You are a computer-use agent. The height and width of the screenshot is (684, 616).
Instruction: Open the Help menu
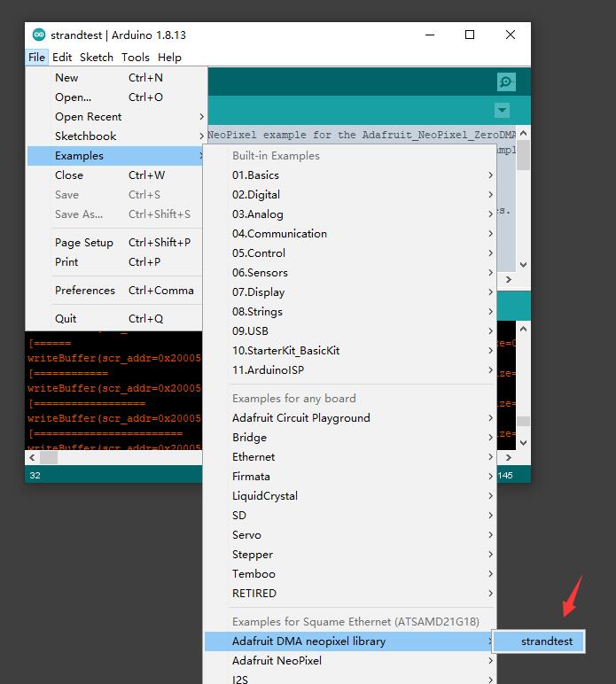169,57
